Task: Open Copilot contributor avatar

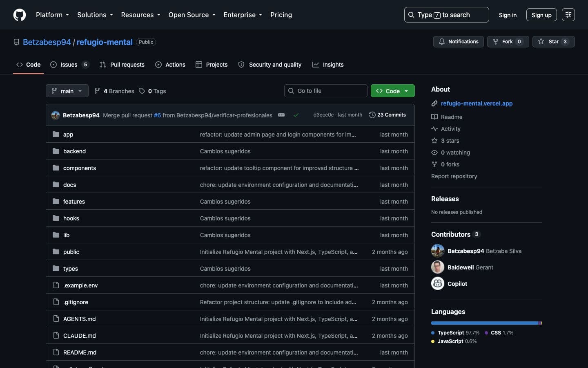Action: [438, 283]
